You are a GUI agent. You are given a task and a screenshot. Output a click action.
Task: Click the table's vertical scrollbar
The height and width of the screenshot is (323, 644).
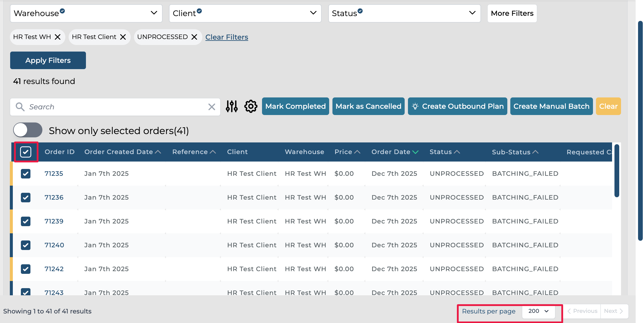pos(617,171)
